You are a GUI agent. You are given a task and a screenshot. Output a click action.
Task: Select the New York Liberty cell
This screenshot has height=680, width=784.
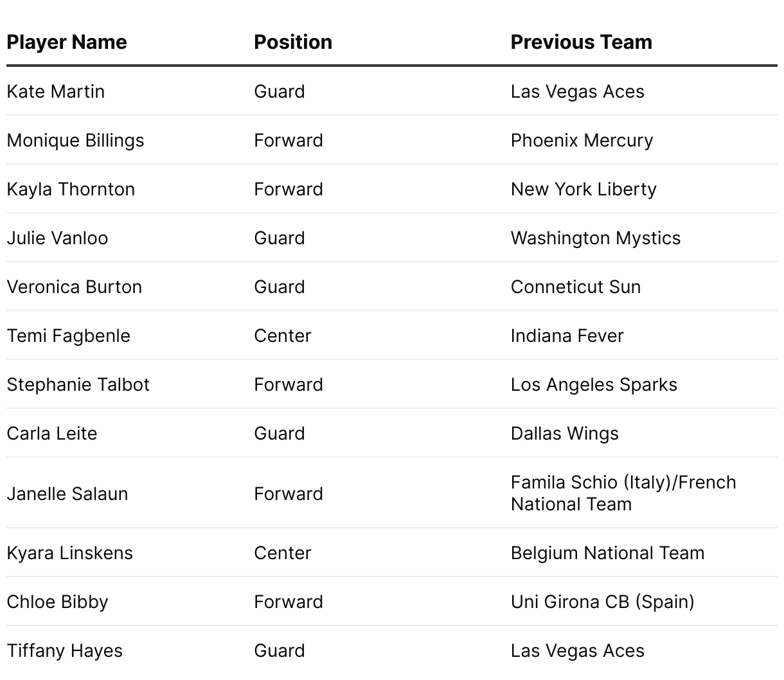(584, 189)
